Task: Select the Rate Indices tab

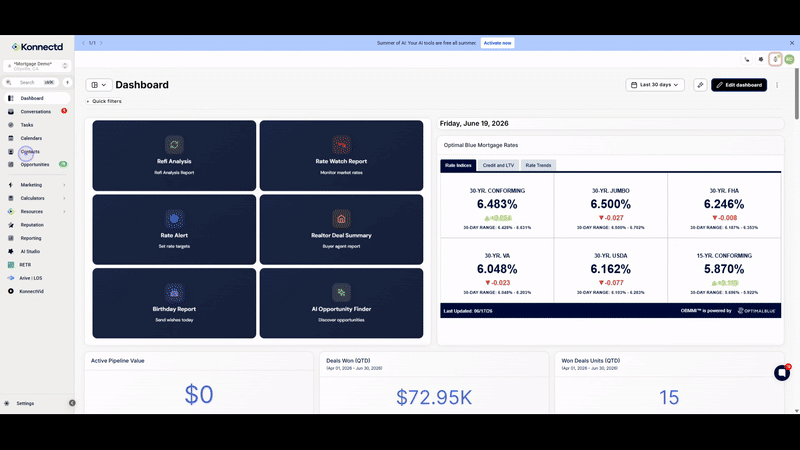Action: pos(458,165)
